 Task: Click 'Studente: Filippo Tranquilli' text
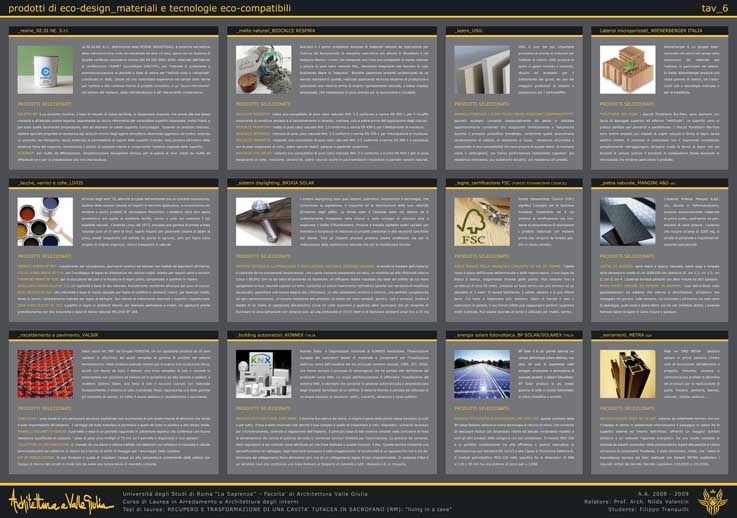(x=649, y=510)
